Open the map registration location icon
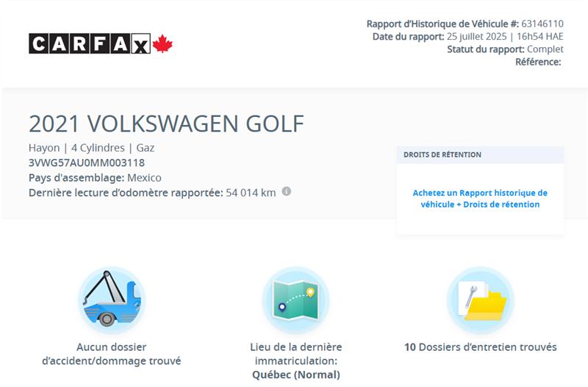Viewport: 588px width, 387px height. 296,300
